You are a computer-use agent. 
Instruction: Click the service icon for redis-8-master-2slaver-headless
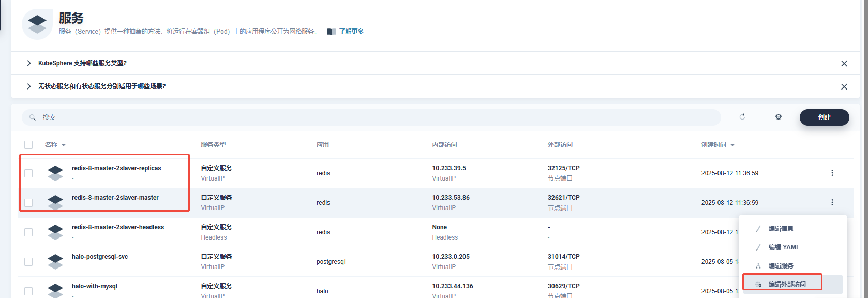pos(55,232)
